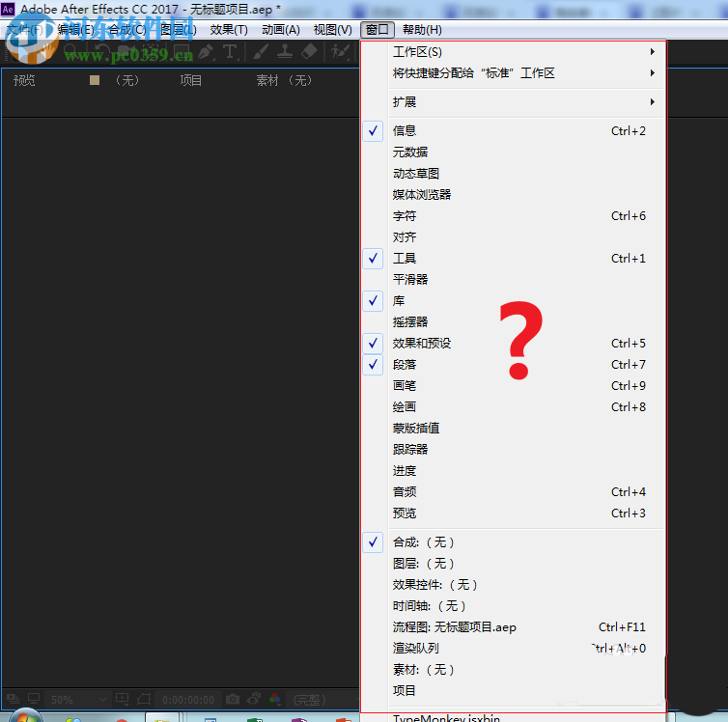Open the file explorer taskbar icon
The width and height of the screenshot is (728, 722).
click(x=162, y=718)
